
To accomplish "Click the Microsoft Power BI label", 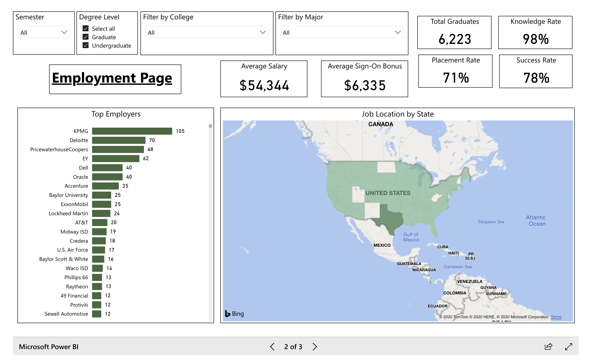I will tap(49, 346).
